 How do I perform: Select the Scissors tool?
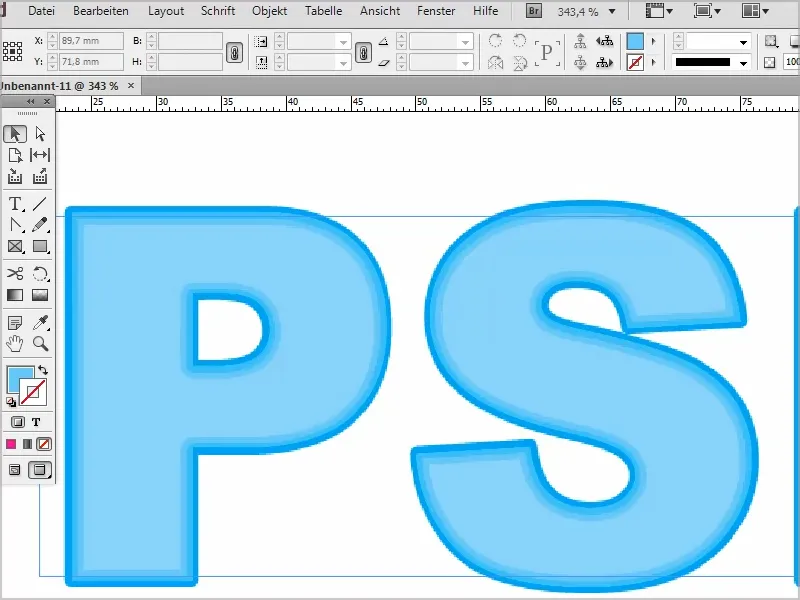click(x=15, y=274)
